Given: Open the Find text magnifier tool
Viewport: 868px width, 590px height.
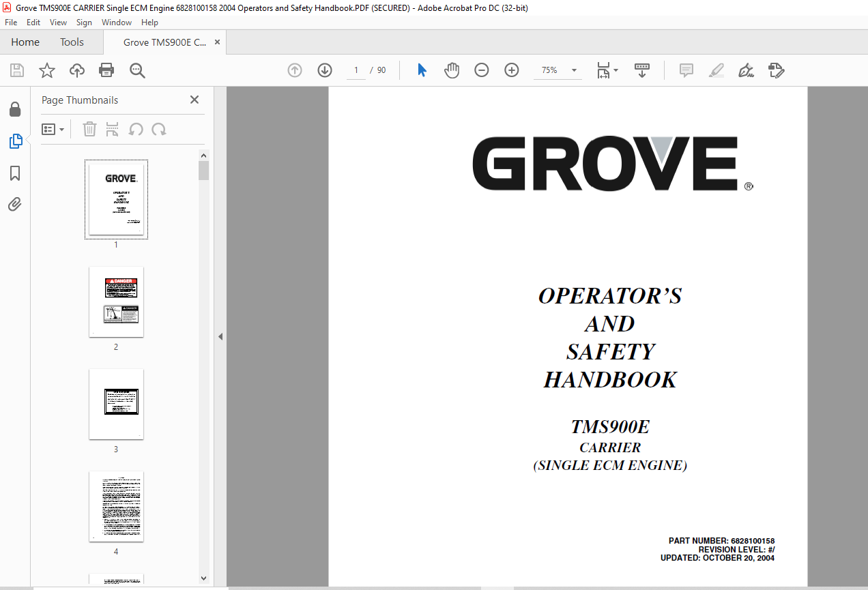Looking at the screenshot, I should point(137,70).
